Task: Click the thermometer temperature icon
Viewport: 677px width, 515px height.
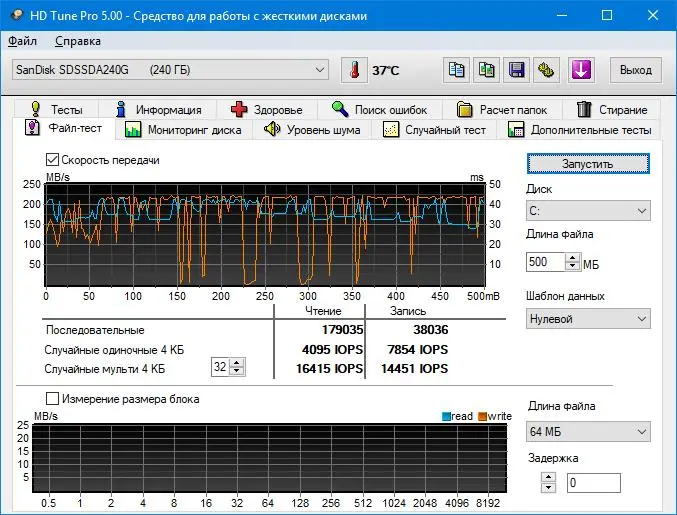Action: click(354, 70)
